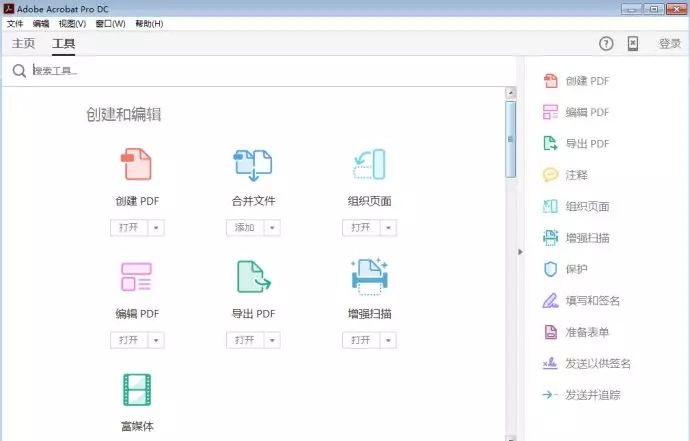690x441 pixels.
Task: Click 打开 button under 创建 PDF
Action: pos(129,228)
